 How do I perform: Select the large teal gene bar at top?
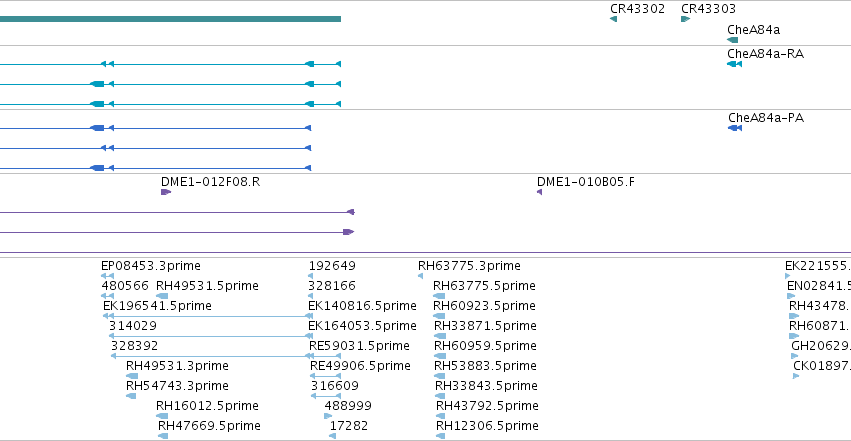point(170,19)
